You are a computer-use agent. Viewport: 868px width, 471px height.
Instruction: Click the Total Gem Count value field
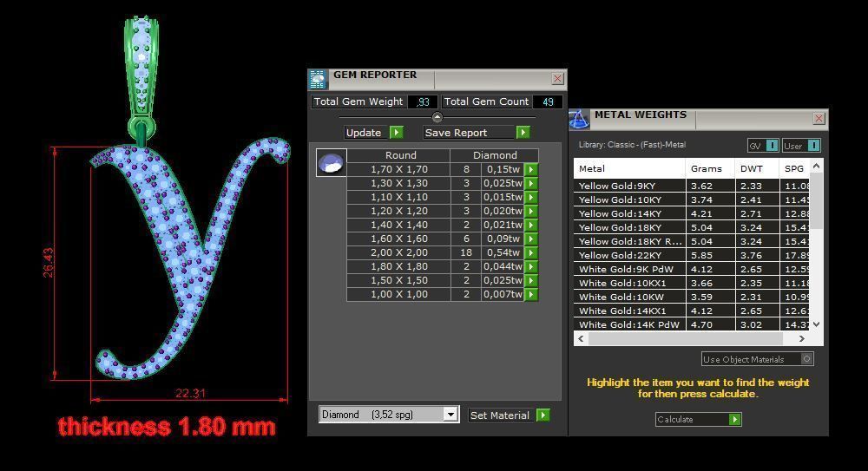click(x=548, y=101)
